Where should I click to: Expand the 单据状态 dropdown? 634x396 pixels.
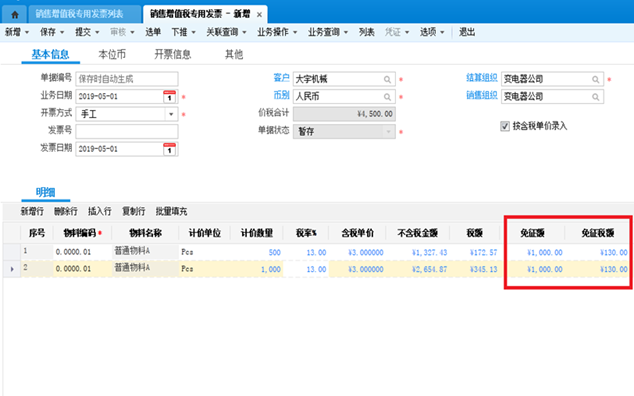388,131
